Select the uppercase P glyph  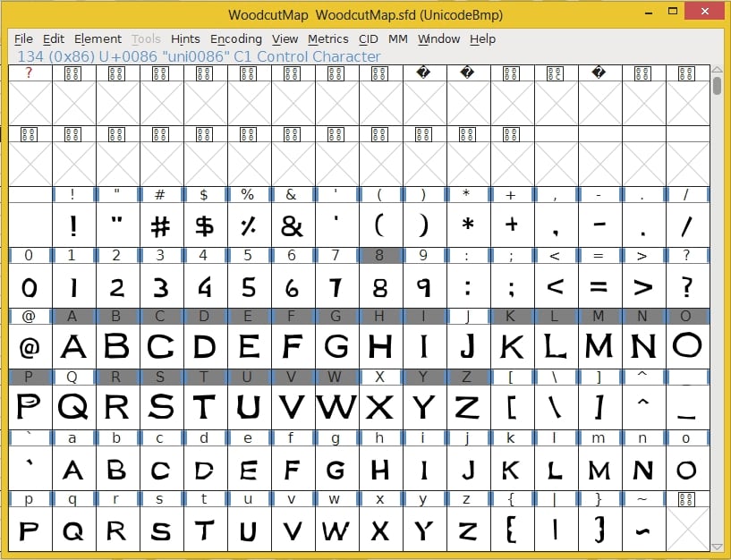pos(30,407)
